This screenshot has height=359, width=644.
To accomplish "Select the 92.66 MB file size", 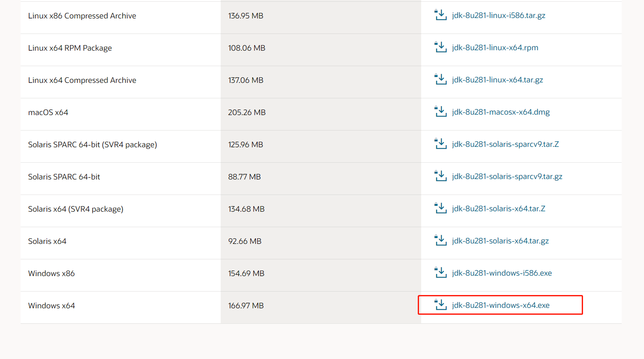I will tap(245, 241).
